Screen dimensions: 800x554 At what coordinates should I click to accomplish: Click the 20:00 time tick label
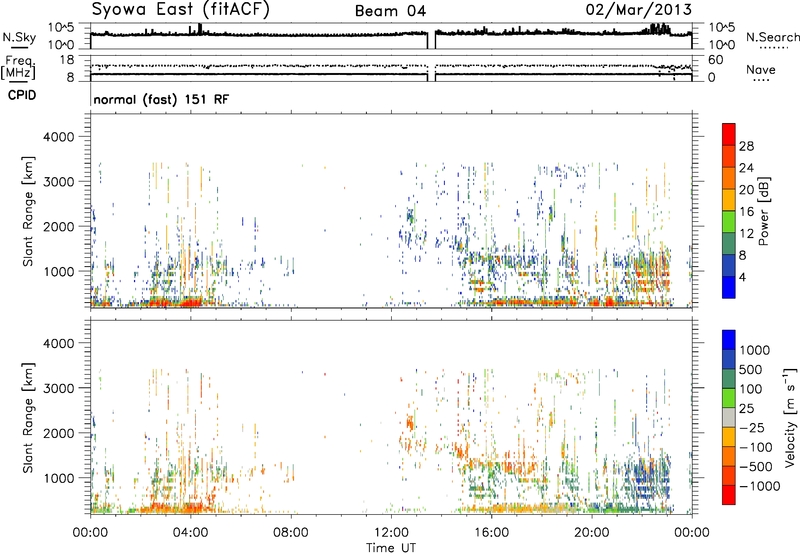coord(591,533)
